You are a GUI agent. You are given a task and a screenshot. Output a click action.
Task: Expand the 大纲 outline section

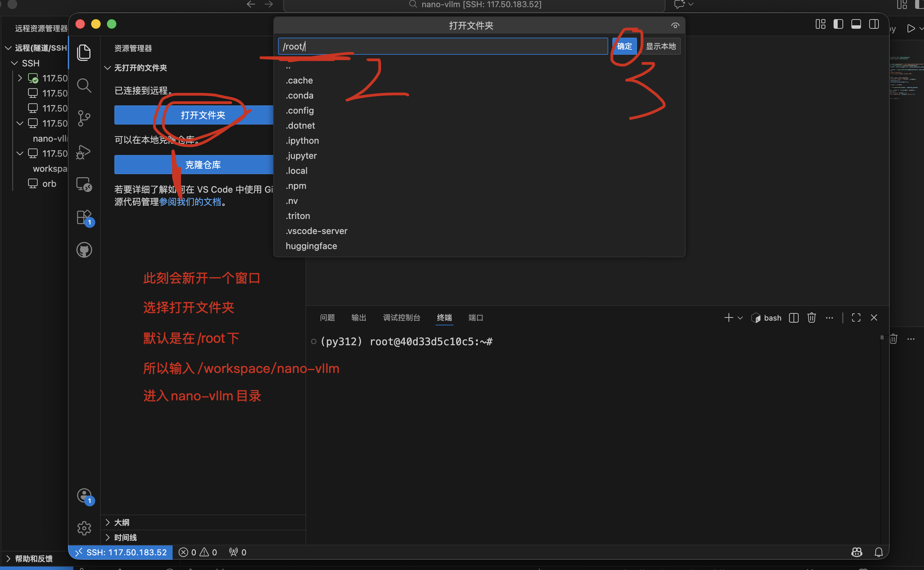[x=122, y=522]
